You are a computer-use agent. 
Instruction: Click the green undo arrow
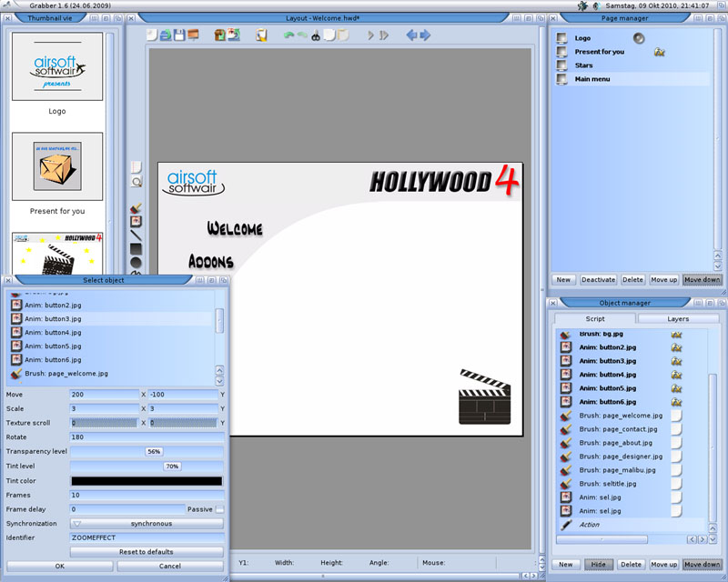[x=288, y=35]
